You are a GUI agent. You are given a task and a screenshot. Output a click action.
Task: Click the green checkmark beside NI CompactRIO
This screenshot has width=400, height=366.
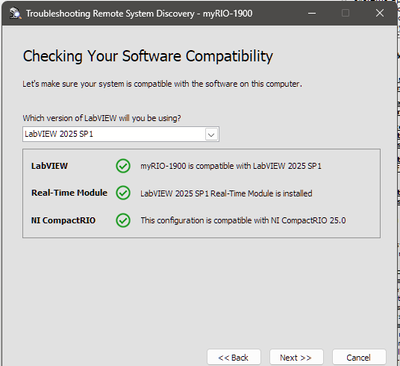point(123,220)
